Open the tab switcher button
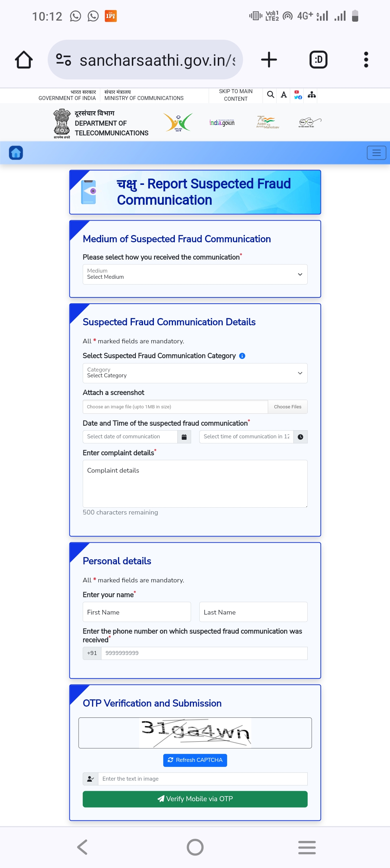This screenshot has height=868, width=390. (318, 60)
